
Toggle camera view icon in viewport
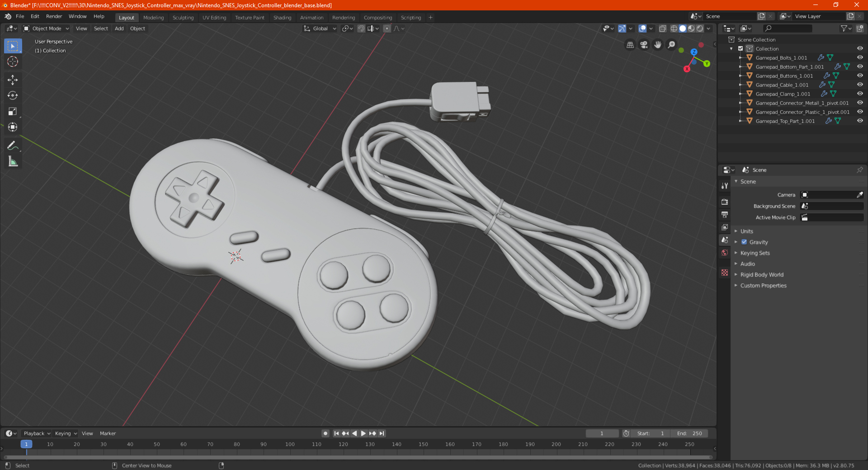pyautogui.click(x=644, y=45)
